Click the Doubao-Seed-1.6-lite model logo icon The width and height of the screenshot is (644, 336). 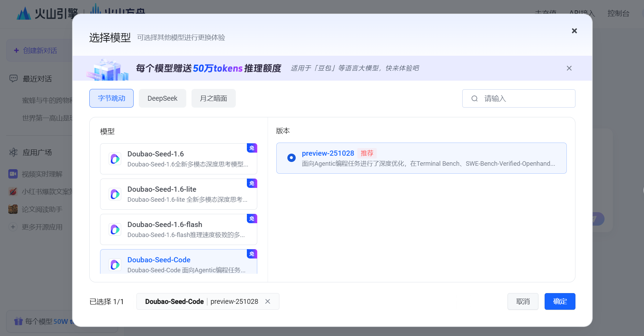tap(115, 194)
